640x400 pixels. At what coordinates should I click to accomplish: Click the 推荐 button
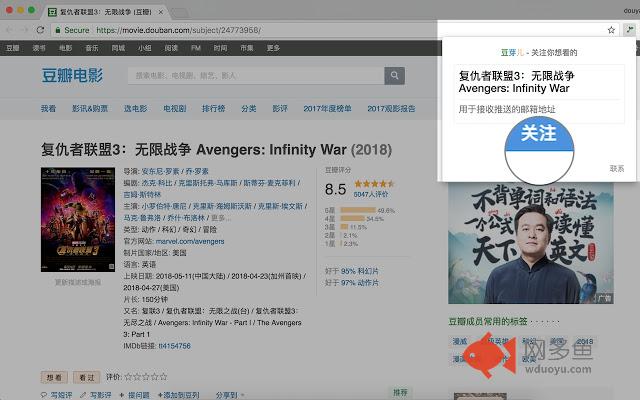pos(400,392)
